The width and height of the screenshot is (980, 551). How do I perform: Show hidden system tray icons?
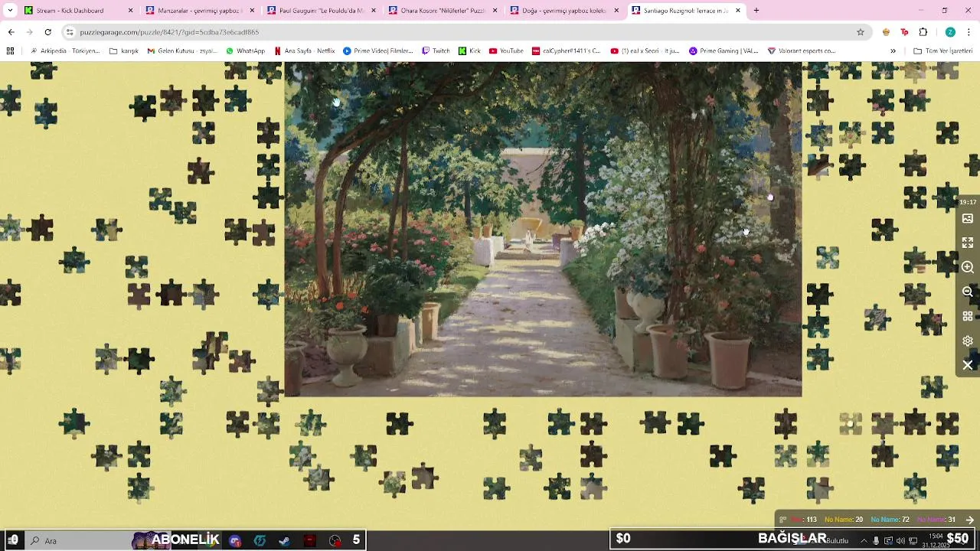[x=864, y=540]
